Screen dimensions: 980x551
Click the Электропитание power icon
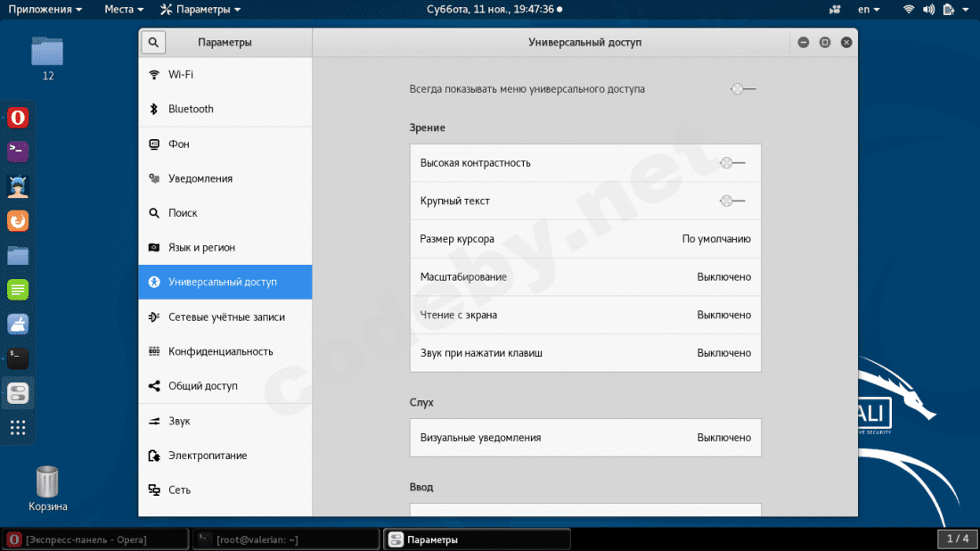[x=154, y=456]
